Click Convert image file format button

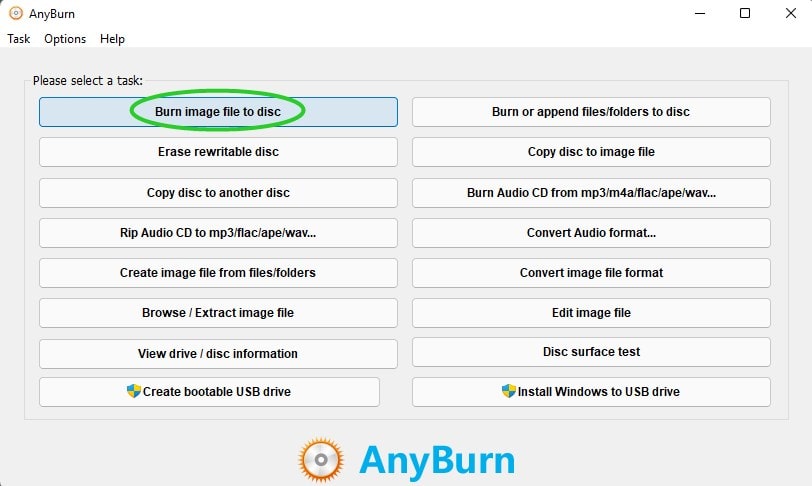(x=591, y=272)
